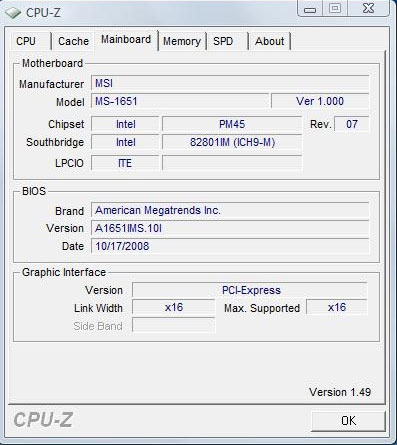The image size is (397, 445).
Task: Go to the Memory tab
Action: (182, 41)
